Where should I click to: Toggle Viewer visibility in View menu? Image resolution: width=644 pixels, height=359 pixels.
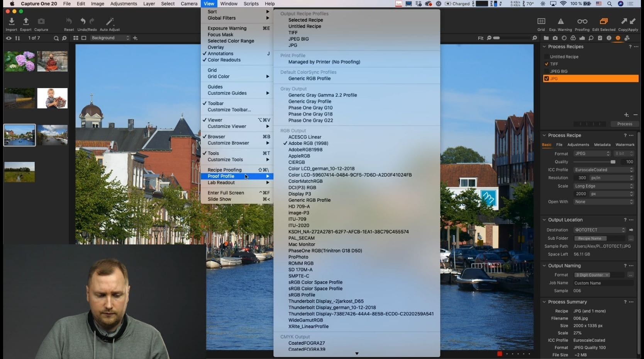(x=237, y=120)
